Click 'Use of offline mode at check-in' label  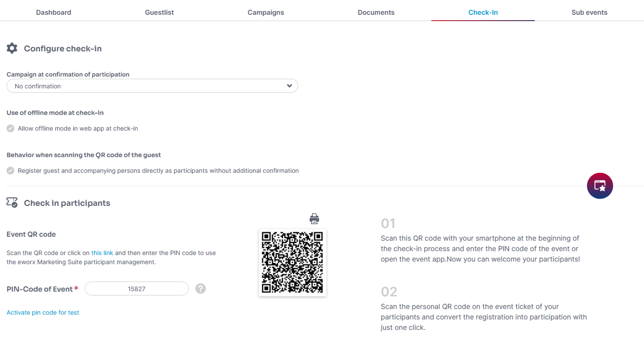(x=55, y=113)
